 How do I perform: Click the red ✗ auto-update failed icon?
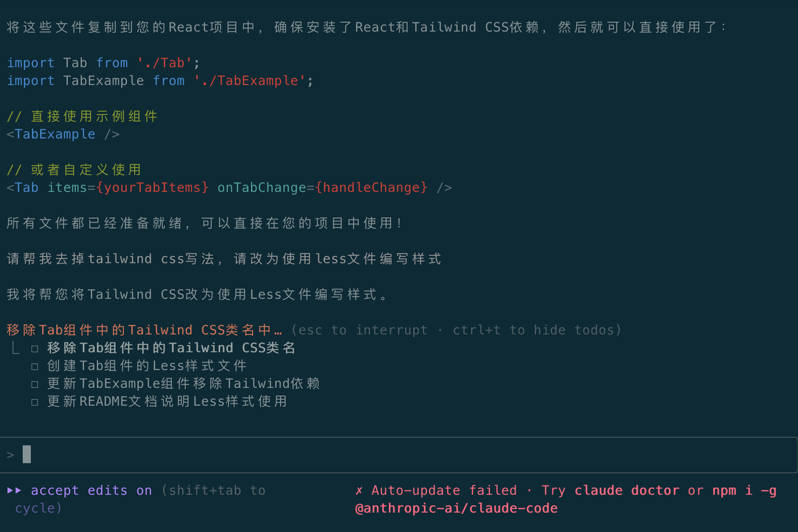pos(359,490)
